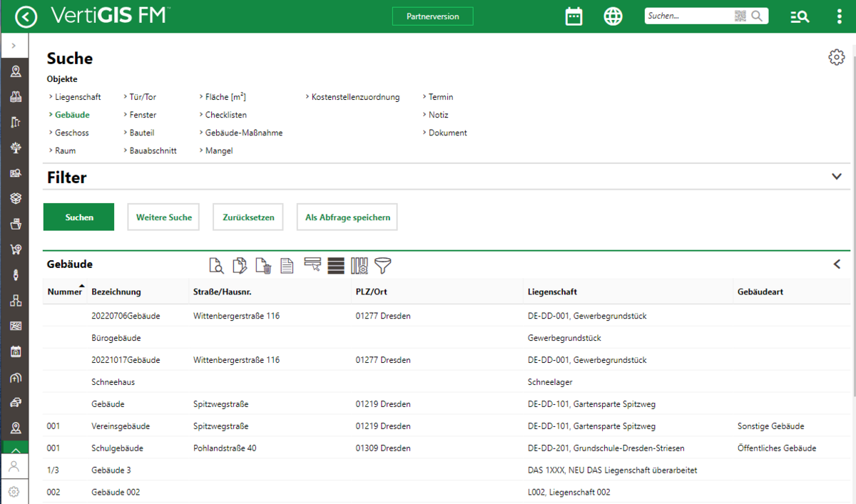Open the tree sidebar module
The width and height of the screenshot is (856, 504).
click(x=15, y=148)
